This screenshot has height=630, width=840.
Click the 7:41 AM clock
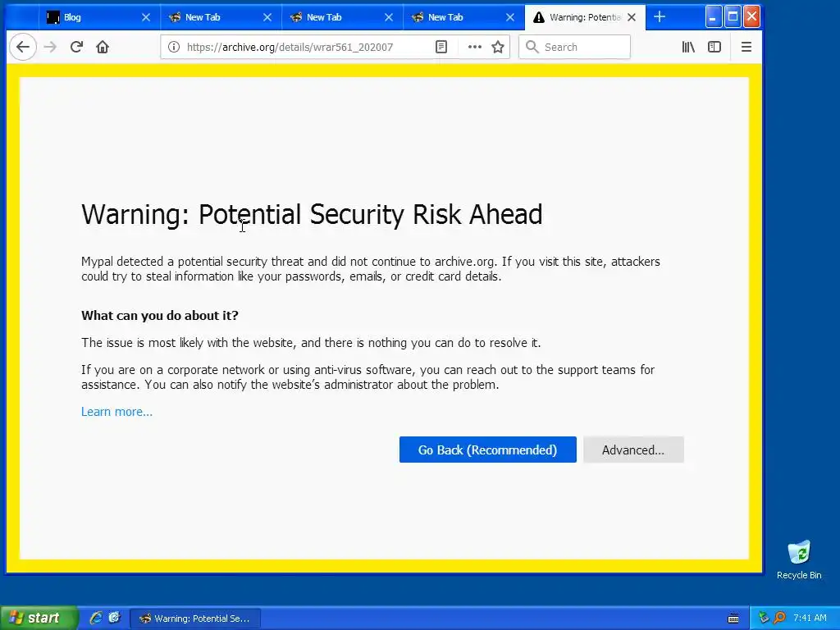[x=810, y=619]
